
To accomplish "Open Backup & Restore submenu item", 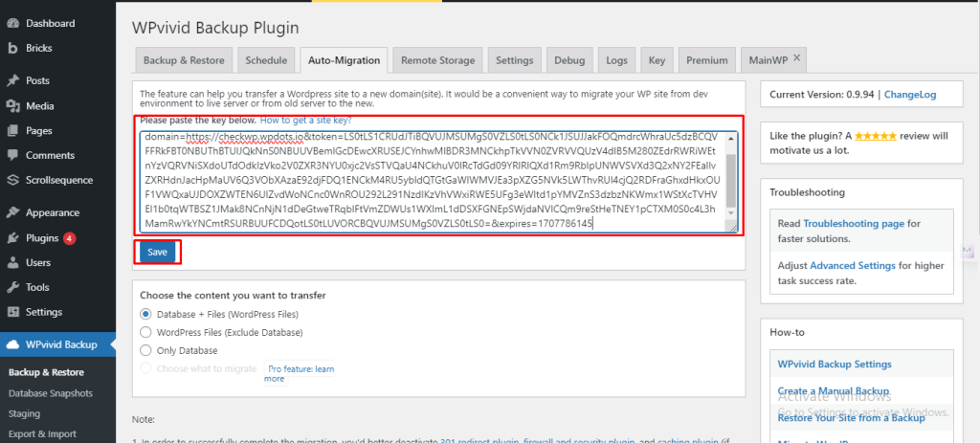I will (x=46, y=372).
